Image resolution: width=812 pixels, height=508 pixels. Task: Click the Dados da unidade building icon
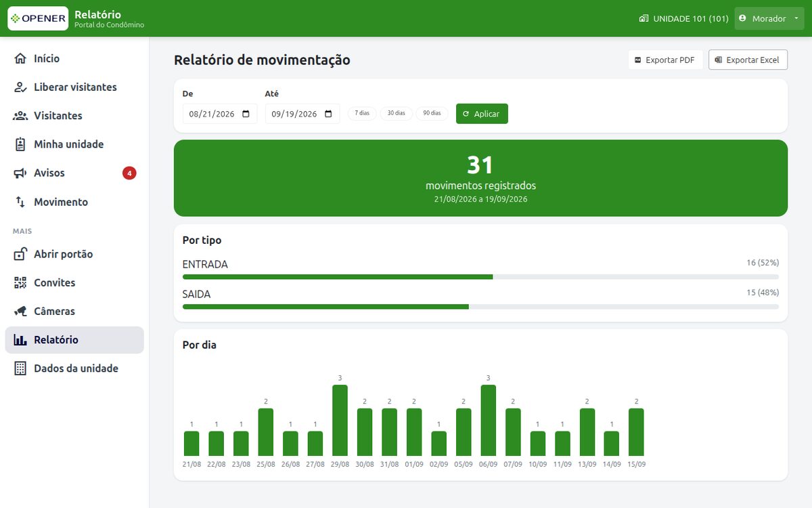20,368
